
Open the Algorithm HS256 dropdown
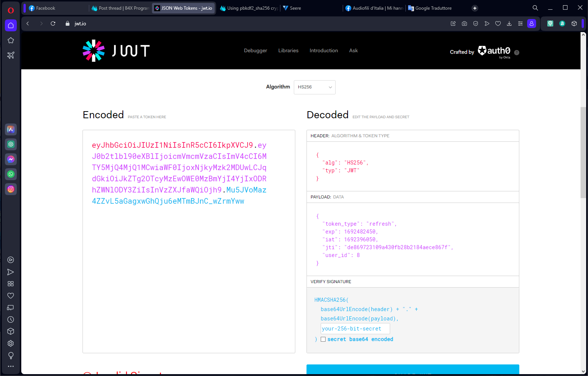click(x=315, y=87)
